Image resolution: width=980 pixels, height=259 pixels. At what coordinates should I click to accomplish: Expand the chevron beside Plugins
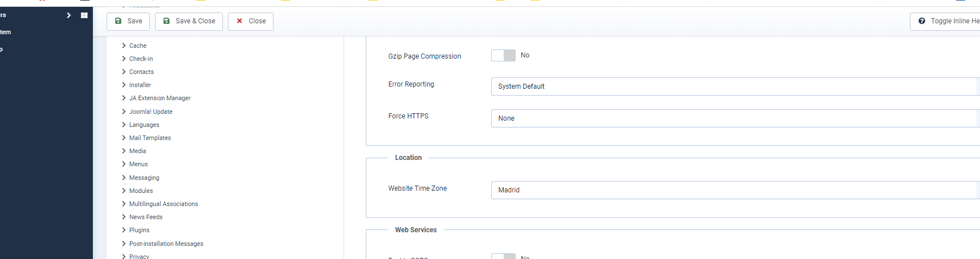(x=124, y=230)
